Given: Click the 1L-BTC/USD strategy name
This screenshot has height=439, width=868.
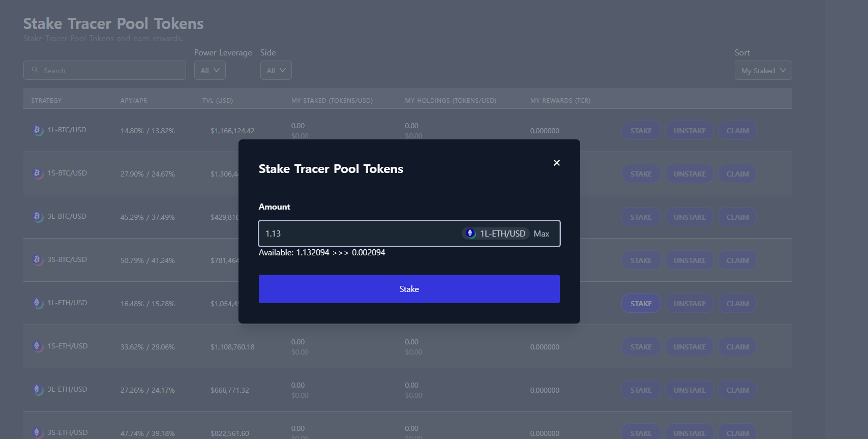Looking at the screenshot, I should click(67, 130).
